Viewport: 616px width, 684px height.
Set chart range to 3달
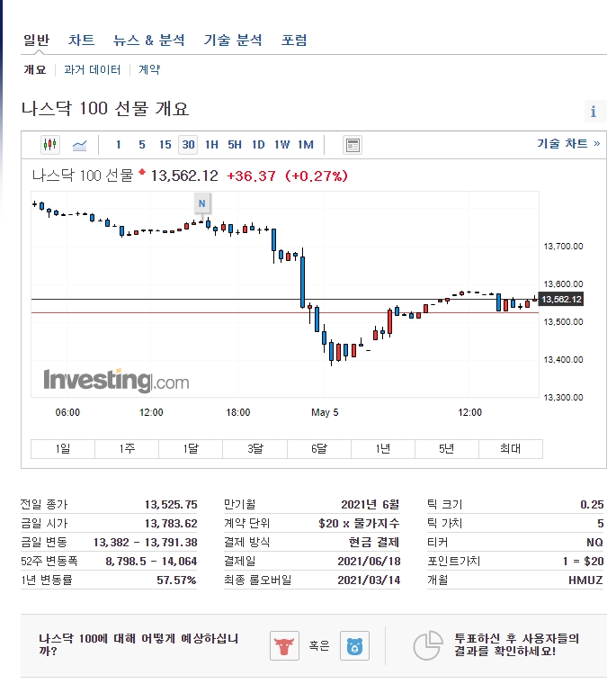coord(255,449)
